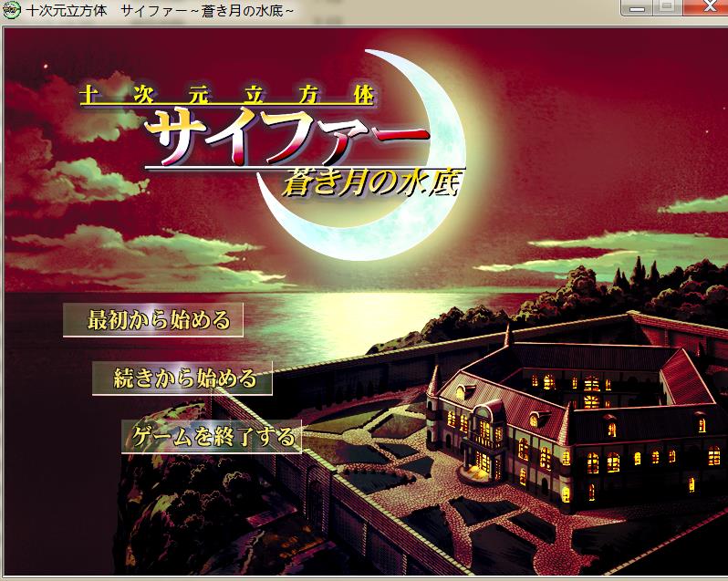This screenshot has width=728, height=581.
Task: Click the app icon in the title bar
Action: pos(11,10)
